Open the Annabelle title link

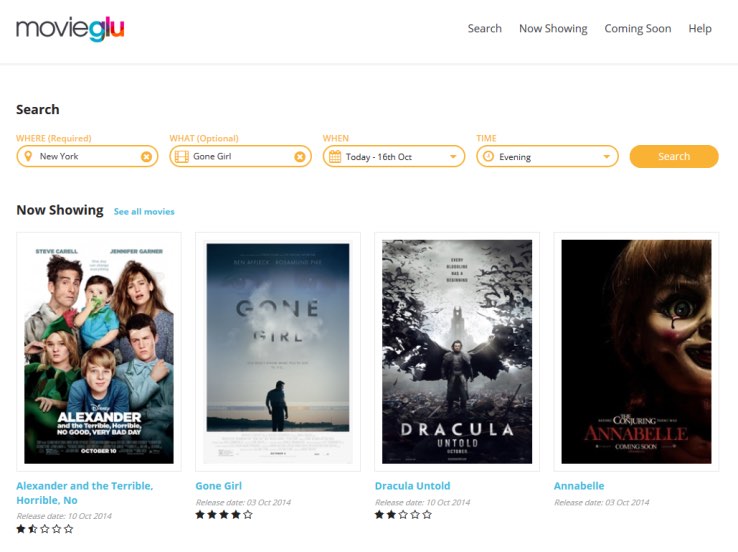[579, 486]
